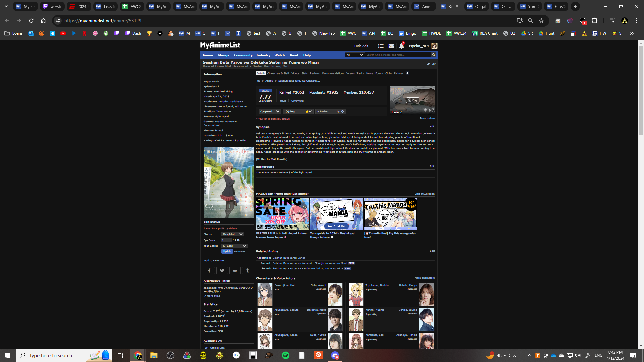Open the last tab icon after Pictures
Viewport: 644px width, 362px height.
[x=408, y=73]
